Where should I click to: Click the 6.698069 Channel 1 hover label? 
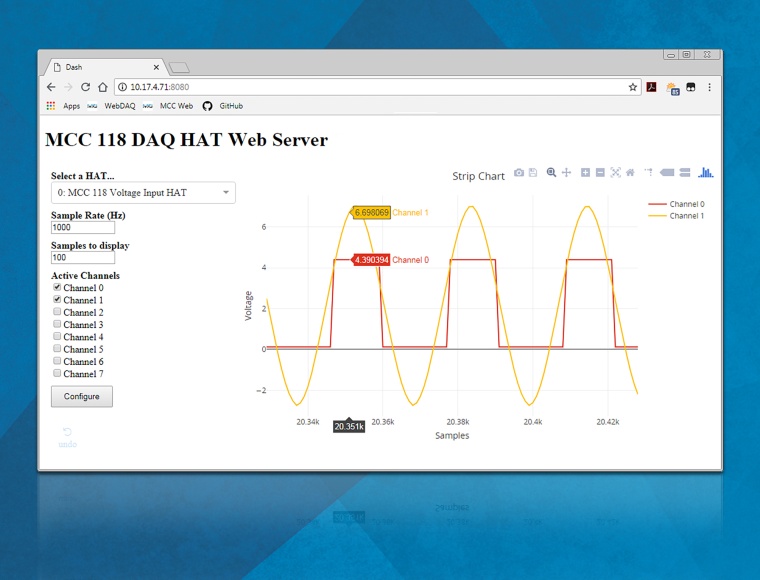point(389,213)
